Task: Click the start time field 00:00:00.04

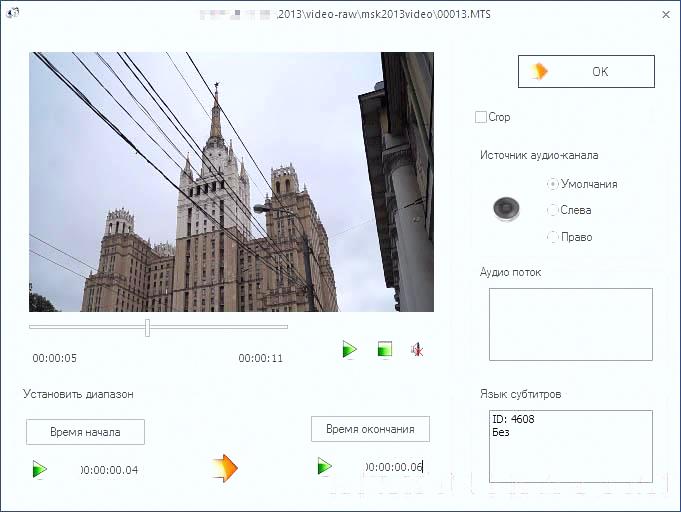Action: point(109,470)
